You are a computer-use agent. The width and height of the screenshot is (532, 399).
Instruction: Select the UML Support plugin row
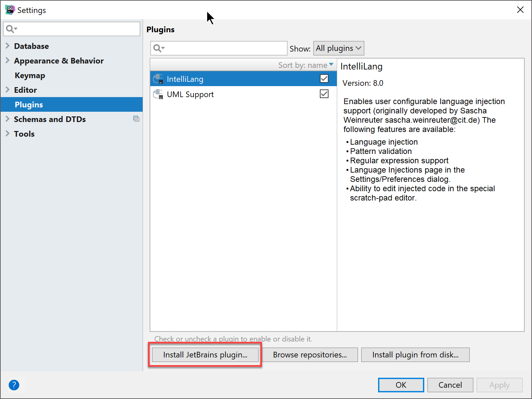pos(243,94)
